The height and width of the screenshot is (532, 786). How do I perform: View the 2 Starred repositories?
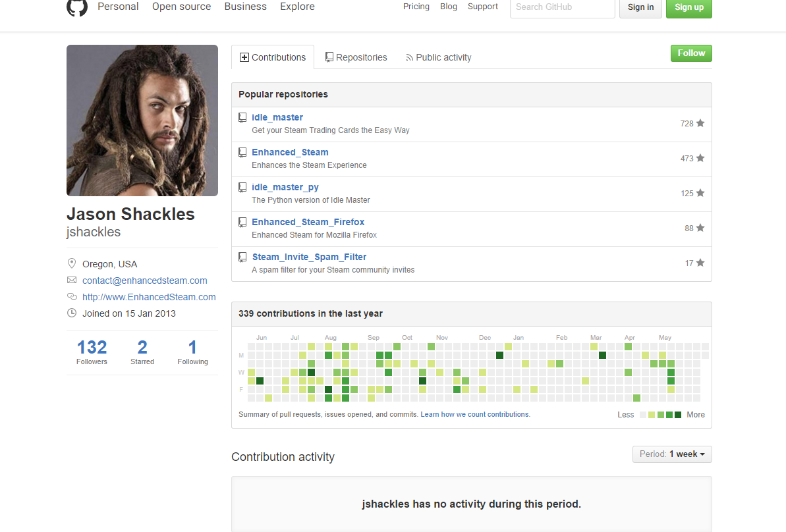point(142,352)
